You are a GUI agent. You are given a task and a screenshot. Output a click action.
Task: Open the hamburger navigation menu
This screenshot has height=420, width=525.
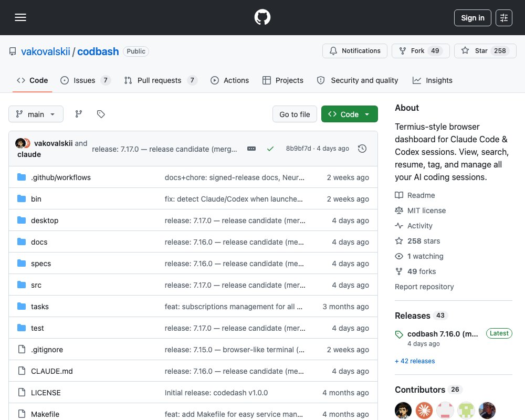click(20, 17)
